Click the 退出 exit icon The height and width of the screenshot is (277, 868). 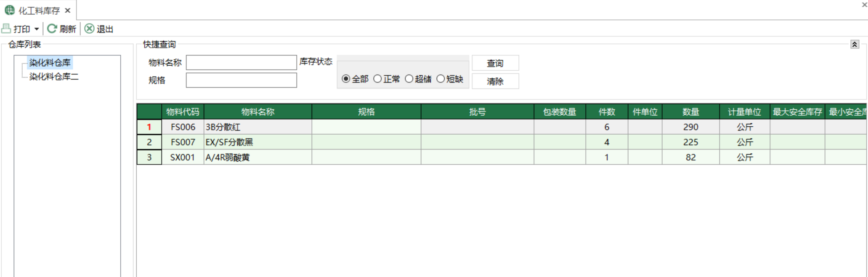(x=89, y=29)
